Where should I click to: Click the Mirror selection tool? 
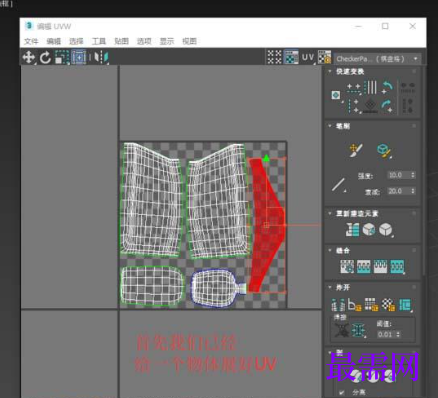pos(101,57)
